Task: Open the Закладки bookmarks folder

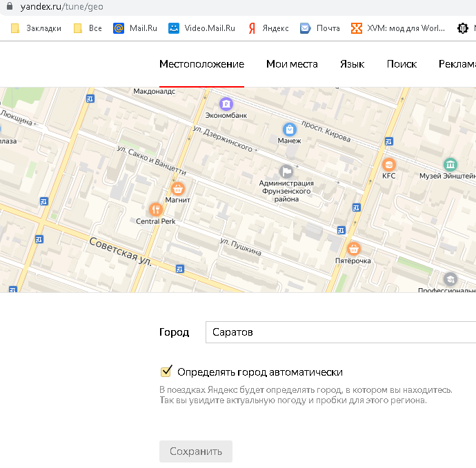Action: 36,28
